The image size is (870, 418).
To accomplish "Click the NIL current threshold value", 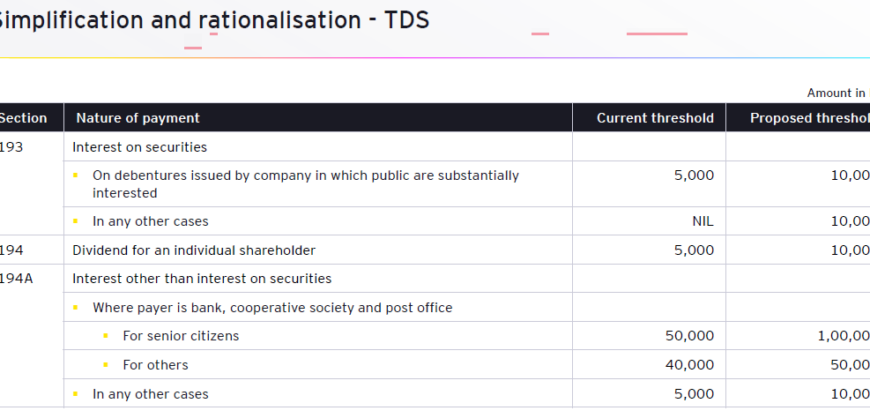I will [702, 221].
